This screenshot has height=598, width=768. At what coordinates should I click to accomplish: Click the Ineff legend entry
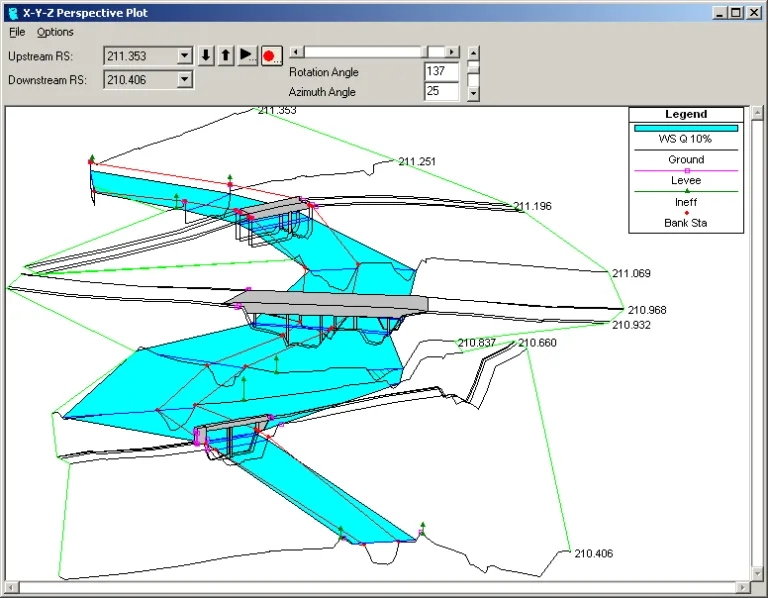coord(686,202)
